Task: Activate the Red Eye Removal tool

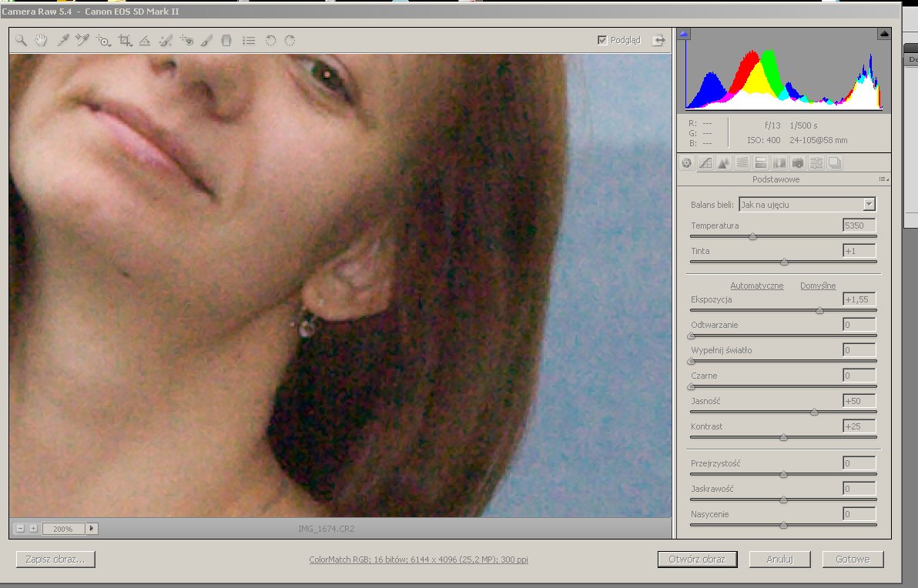Action: [x=186, y=41]
